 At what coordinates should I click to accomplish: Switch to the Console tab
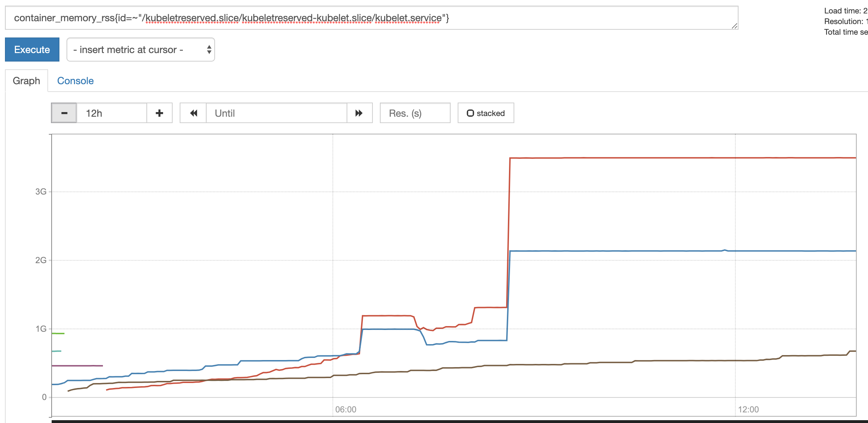[75, 81]
